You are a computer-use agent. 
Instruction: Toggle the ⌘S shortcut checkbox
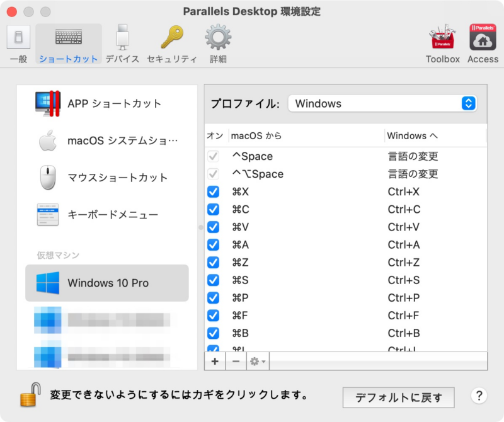(213, 280)
